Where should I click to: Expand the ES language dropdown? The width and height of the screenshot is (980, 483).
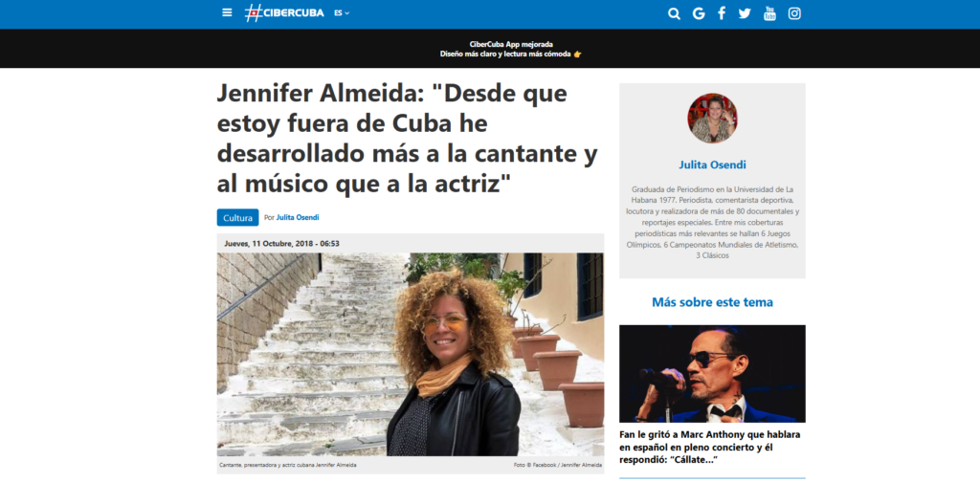coord(342,13)
